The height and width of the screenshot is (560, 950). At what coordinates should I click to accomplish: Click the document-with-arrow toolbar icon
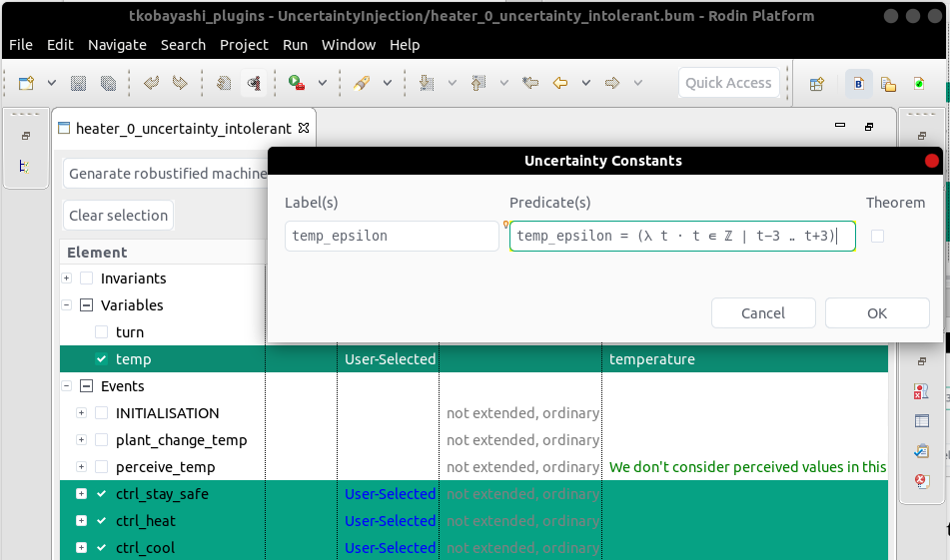point(224,83)
